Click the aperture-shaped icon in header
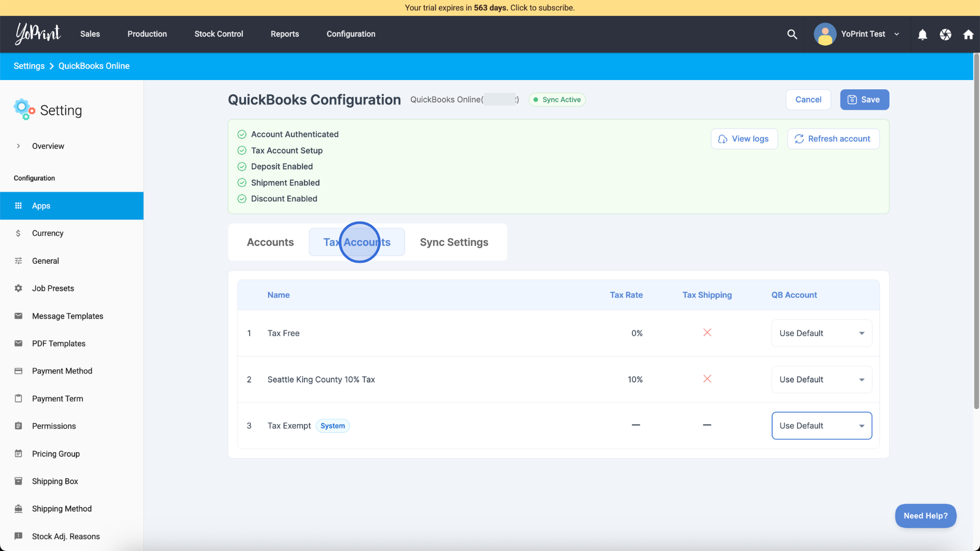 pyautogui.click(x=945, y=34)
